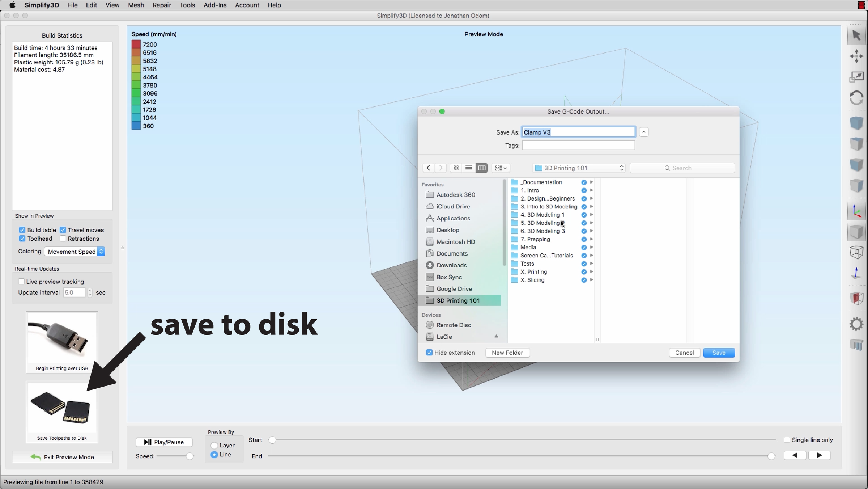
Task: Toggle the coordinate axes display icon
Action: click(856, 211)
